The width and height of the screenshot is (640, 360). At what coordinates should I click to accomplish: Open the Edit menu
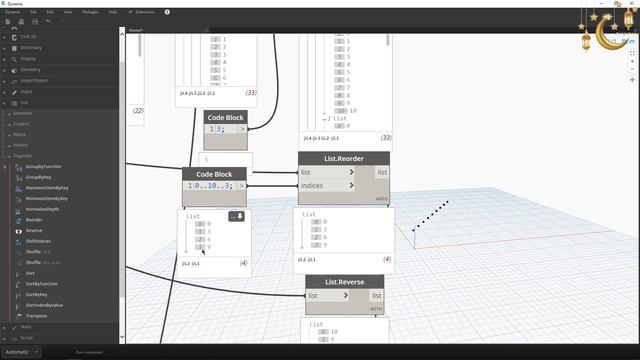(50, 12)
